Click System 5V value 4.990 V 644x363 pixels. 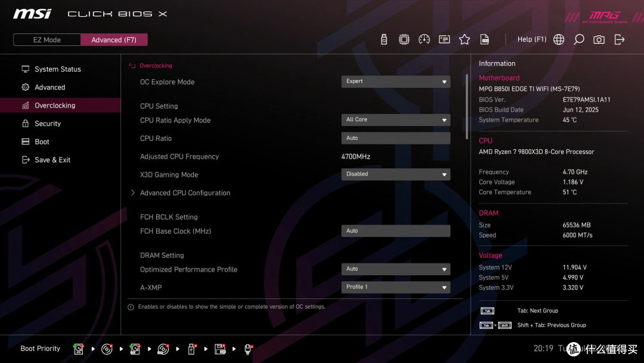[572, 278]
